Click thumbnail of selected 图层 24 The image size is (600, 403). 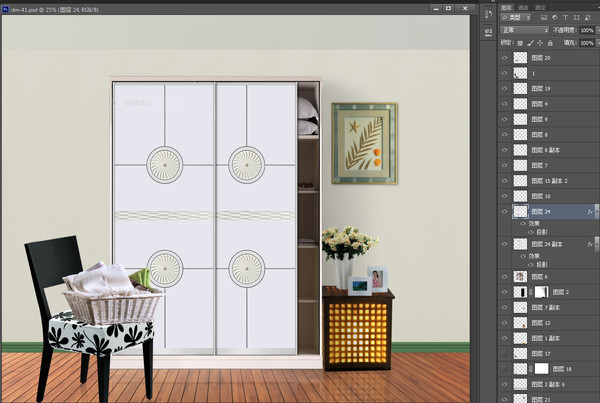520,211
